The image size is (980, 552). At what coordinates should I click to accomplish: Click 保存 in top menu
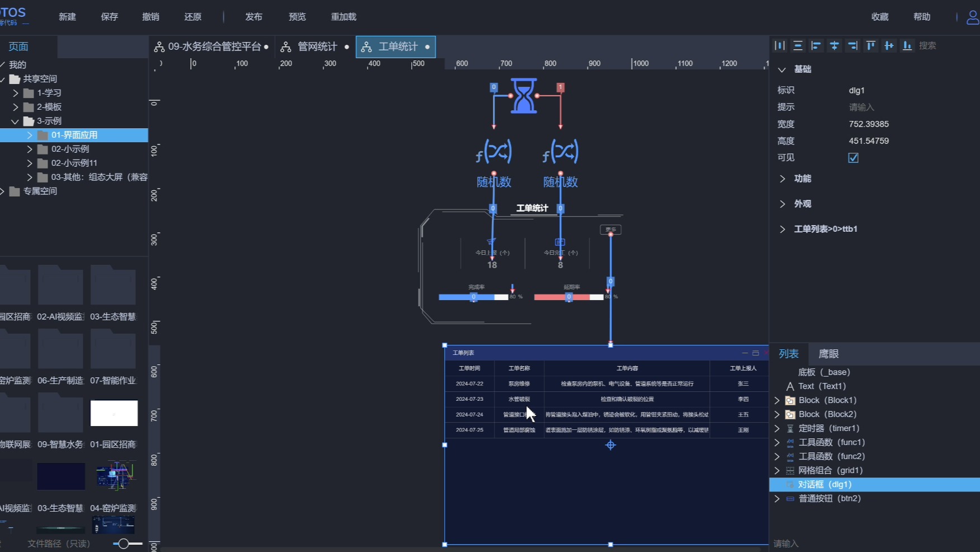(x=109, y=17)
